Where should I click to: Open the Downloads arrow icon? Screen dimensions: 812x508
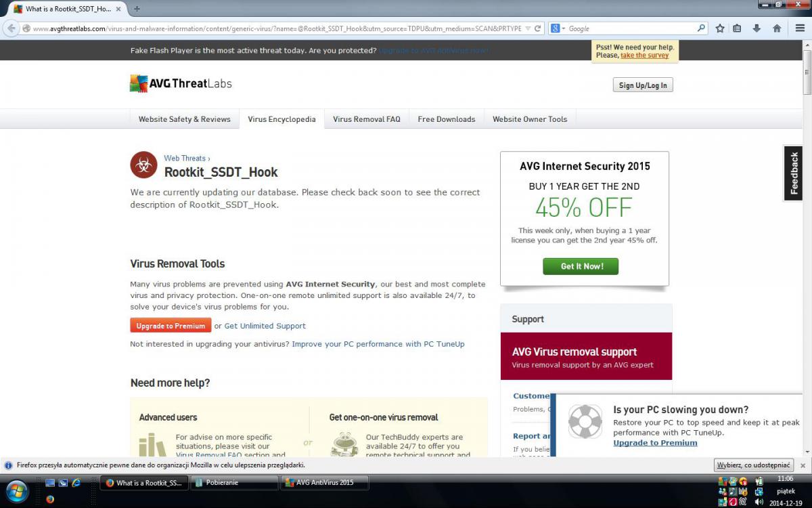(x=757, y=28)
